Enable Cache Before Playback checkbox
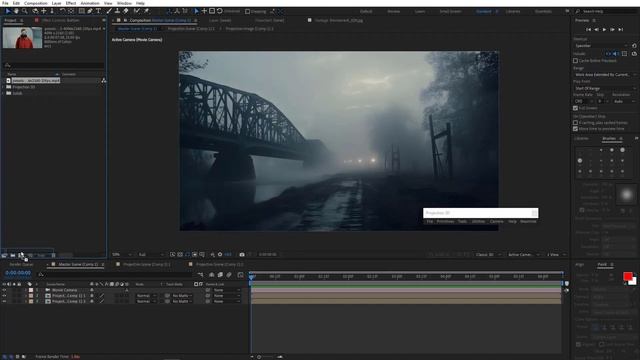 tap(576, 61)
